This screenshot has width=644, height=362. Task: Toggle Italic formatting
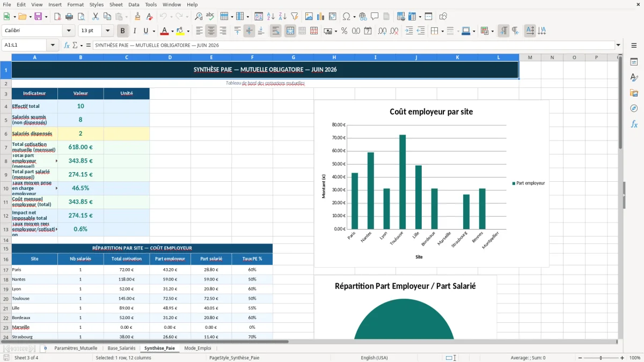pyautogui.click(x=135, y=31)
